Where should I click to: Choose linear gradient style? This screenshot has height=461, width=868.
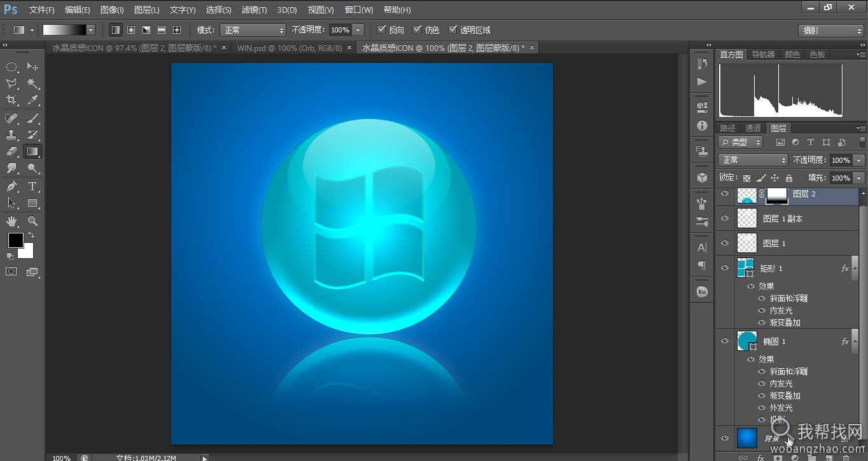click(x=116, y=30)
